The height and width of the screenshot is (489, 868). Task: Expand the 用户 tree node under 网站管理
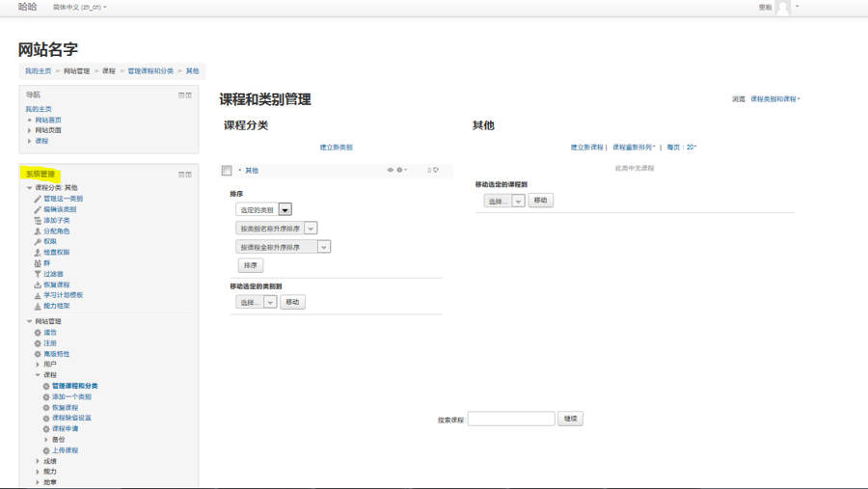point(38,365)
